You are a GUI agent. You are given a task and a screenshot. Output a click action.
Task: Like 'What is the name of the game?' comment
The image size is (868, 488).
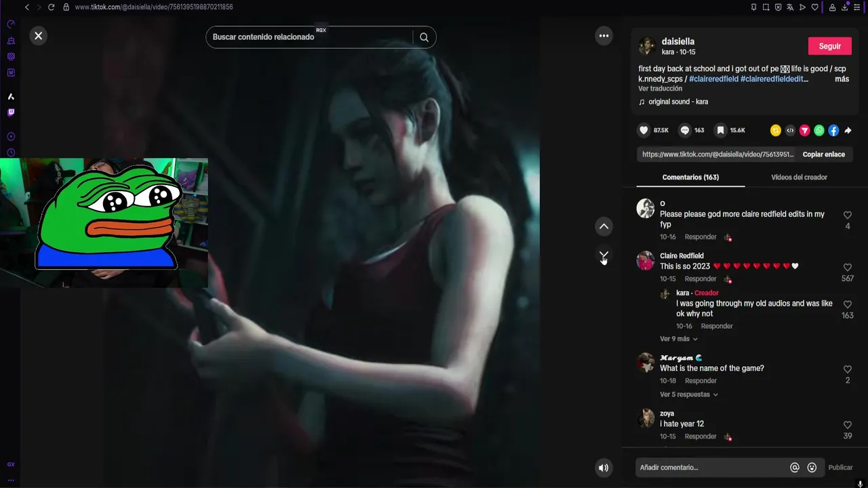(848, 369)
